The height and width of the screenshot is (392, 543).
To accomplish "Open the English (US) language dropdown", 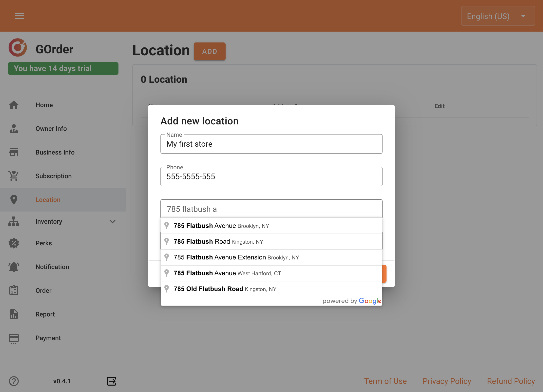I will tap(498, 16).
